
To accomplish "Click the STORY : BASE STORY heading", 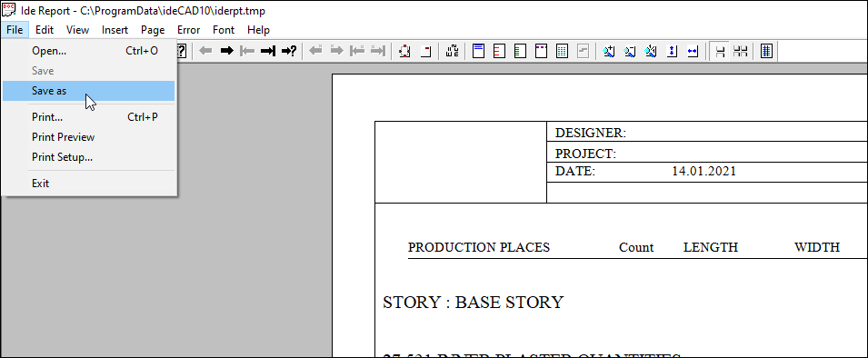I will pyautogui.click(x=474, y=303).
